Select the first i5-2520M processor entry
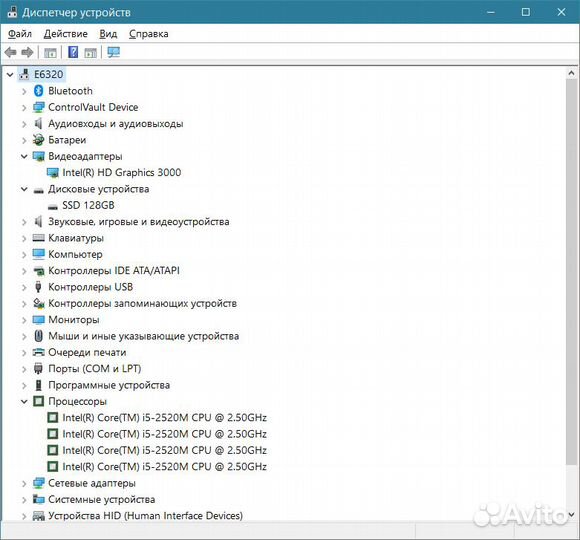580x540 pixels. click(x=164, y=418)
